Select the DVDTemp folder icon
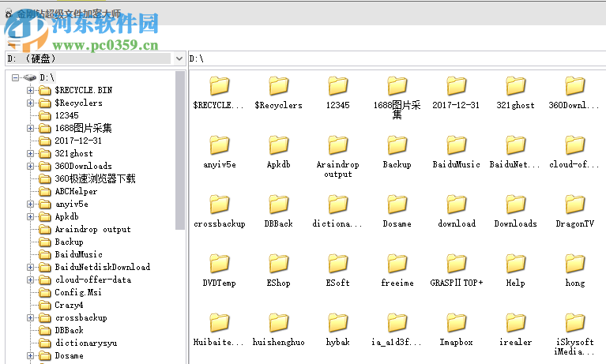This screenshot has height=364, width=606. tap(220, 264)
